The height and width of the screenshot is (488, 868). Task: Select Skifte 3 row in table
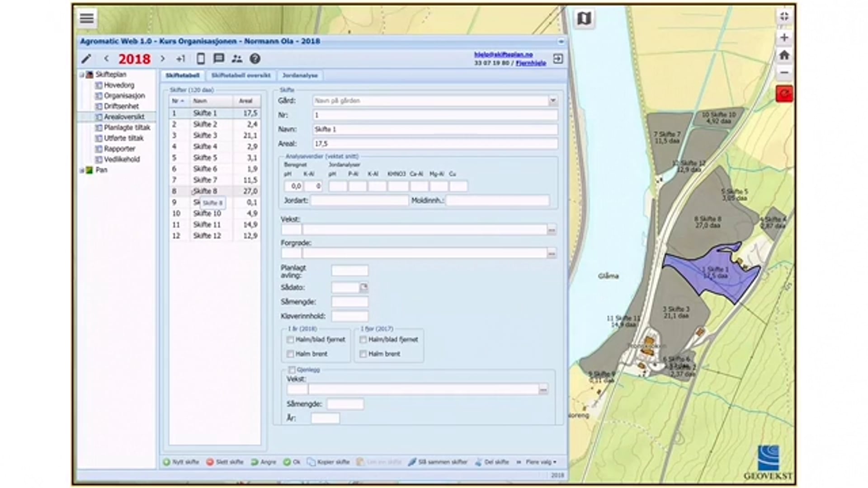215,136
